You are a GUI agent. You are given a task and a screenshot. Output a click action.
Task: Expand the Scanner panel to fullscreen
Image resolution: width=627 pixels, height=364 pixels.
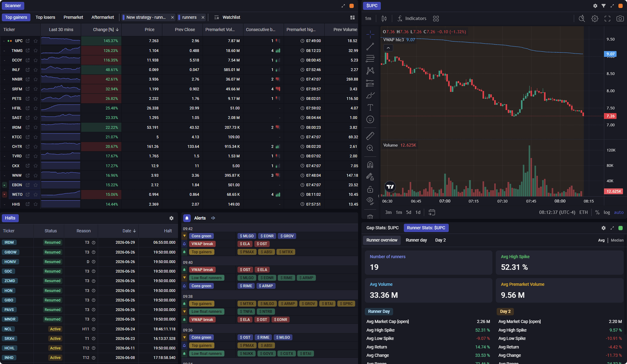343,6
